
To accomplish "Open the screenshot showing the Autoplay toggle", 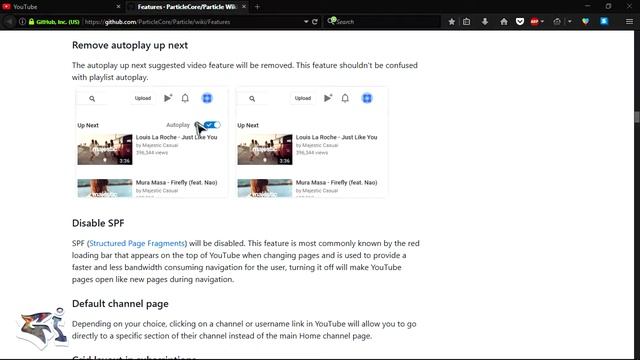I will [151, 142].
